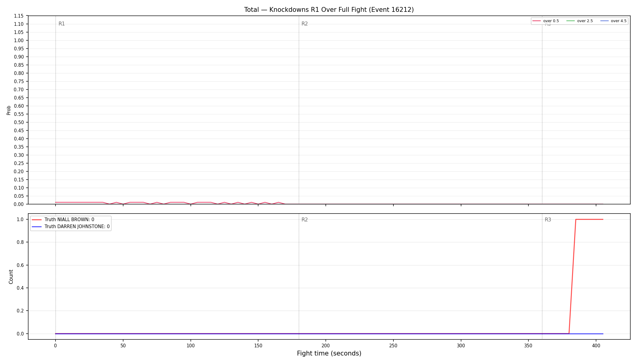The image size is (637, 364).
Task: Click the 0.35 tick on the Prob axis
Action: pos(19,147)
